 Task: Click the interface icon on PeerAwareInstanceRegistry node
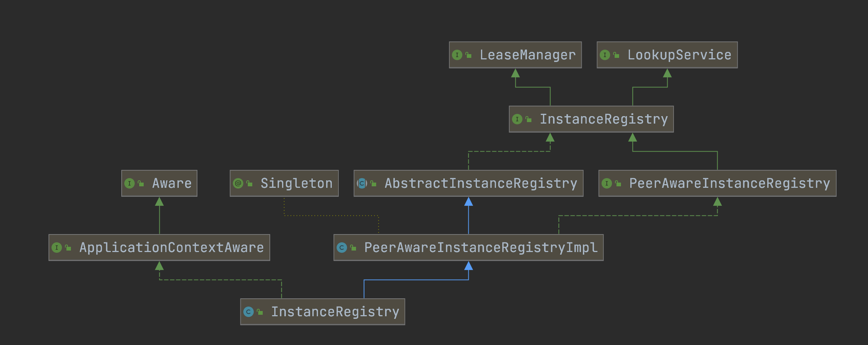[606, 183]
